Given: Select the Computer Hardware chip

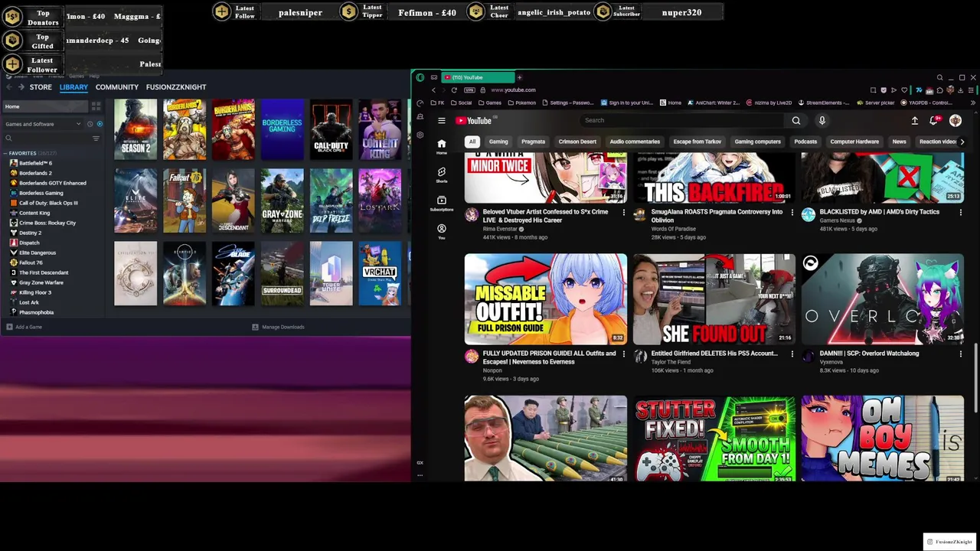Looking at the screenshot, I should [854, 142].
